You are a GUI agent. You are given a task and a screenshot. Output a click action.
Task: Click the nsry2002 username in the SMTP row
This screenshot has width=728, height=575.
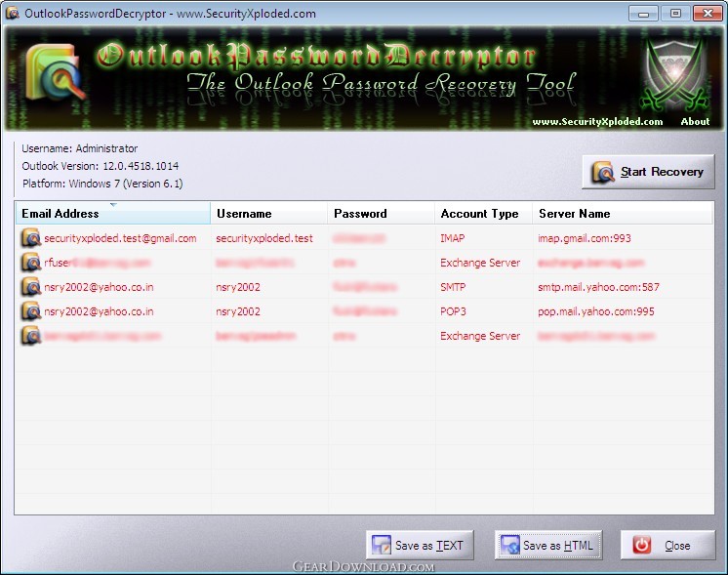click(x=238, y=287)
